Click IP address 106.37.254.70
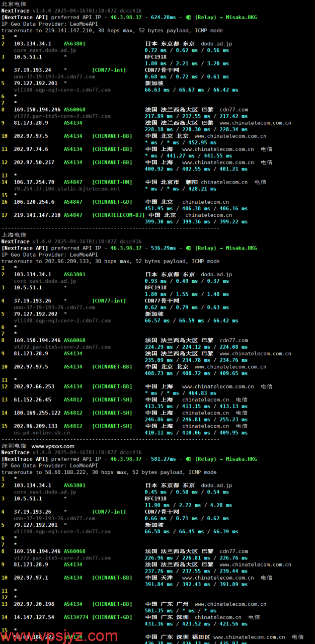 coord(34,182)
